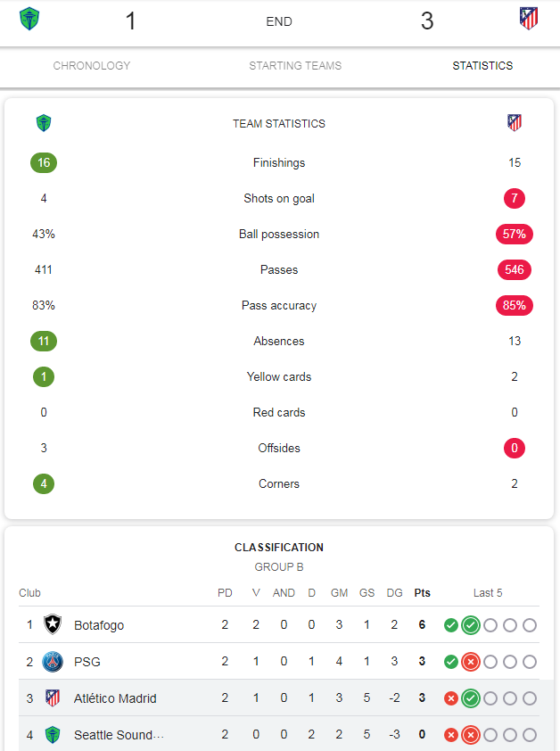560x751 pixels.
Task: Open the Atlético Madrid row name
Action: click(115, 698)
